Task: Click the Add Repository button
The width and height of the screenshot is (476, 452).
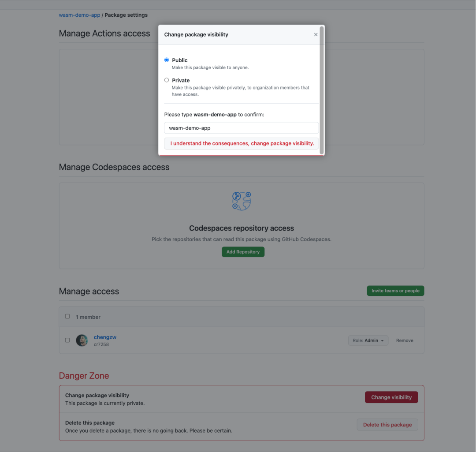Action: pos(243,252)
